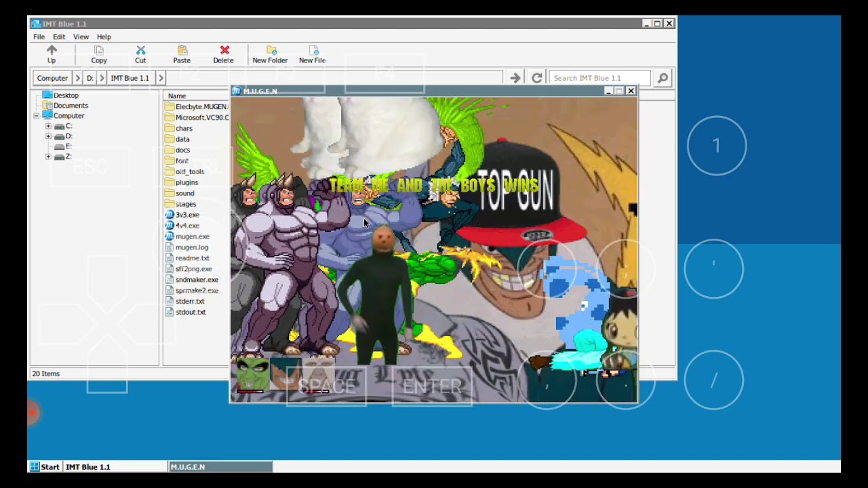Collapse the Computer tree node
The image size is (868, 488).
[x=37, y=116]
